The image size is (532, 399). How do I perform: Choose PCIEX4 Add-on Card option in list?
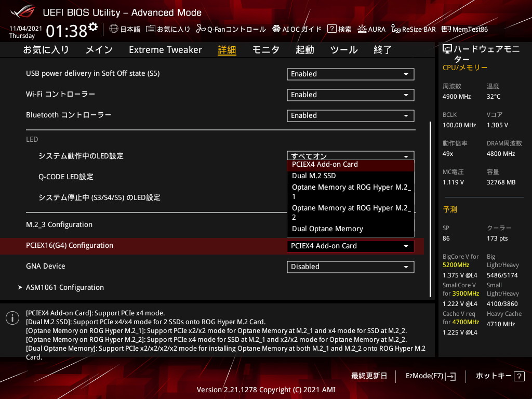coord(351,165)
